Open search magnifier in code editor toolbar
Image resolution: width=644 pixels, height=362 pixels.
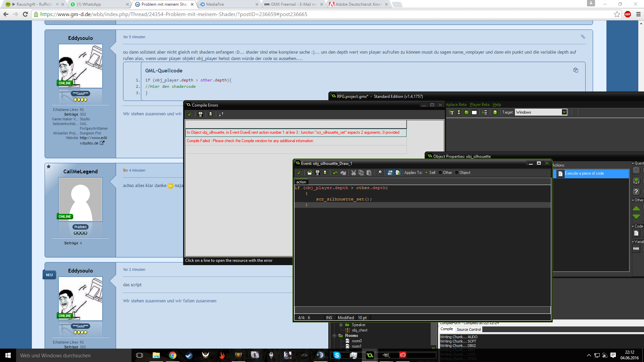point(379,173)
